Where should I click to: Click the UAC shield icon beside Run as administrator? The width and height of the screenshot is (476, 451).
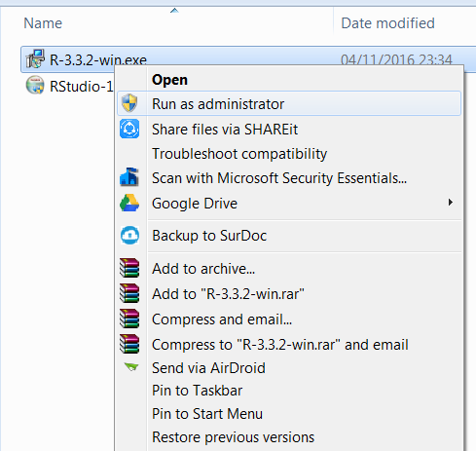tap(129, 103)
